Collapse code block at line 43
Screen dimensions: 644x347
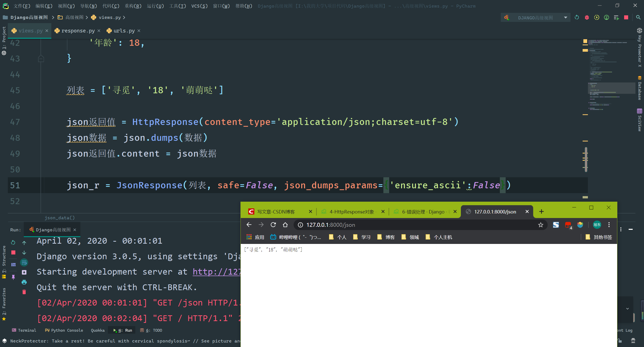(41, 59)
